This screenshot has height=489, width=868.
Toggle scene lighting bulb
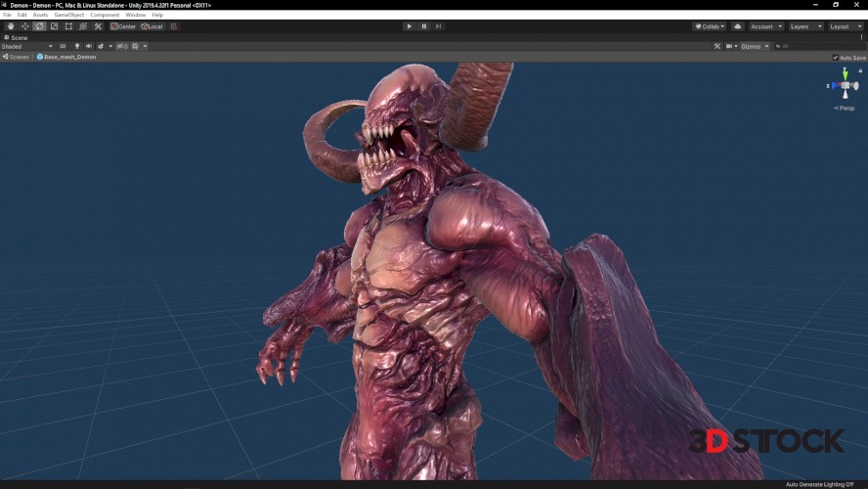(x=77, y=47)
